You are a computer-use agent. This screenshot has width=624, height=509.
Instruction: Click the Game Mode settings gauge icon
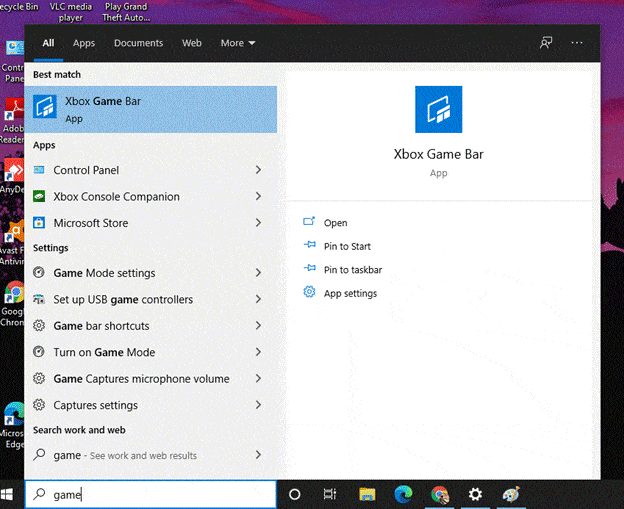tap(39, 273)
